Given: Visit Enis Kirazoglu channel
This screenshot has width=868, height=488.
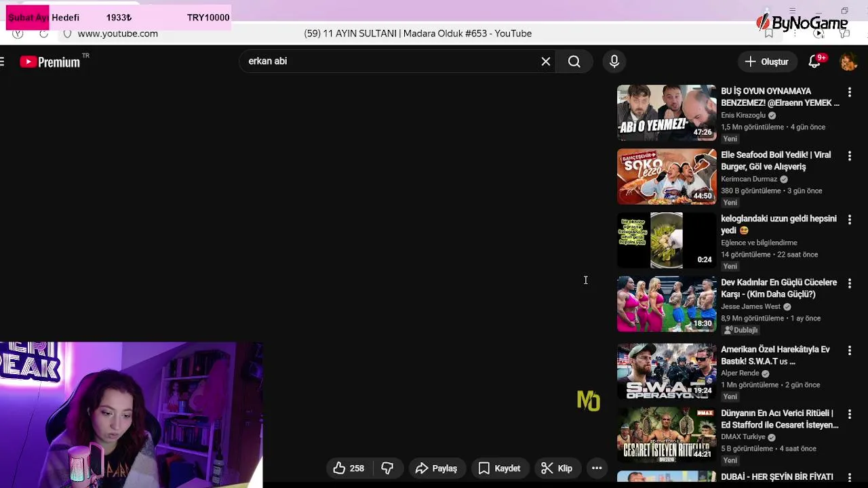Looking at the screenshot, I should tap(743, 115).
